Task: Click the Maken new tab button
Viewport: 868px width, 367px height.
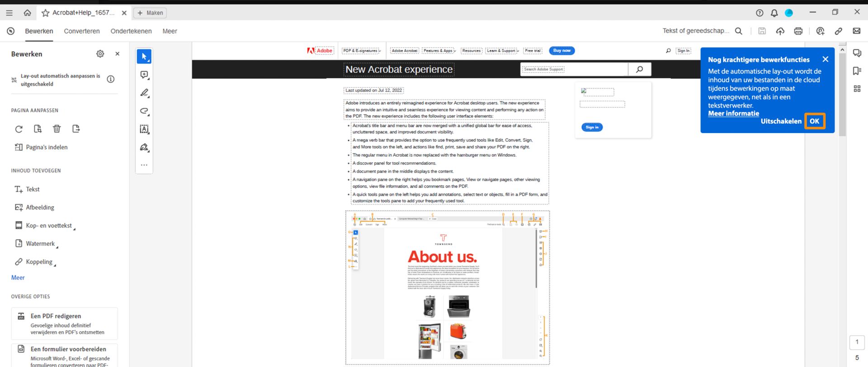Action: [150, 13]
